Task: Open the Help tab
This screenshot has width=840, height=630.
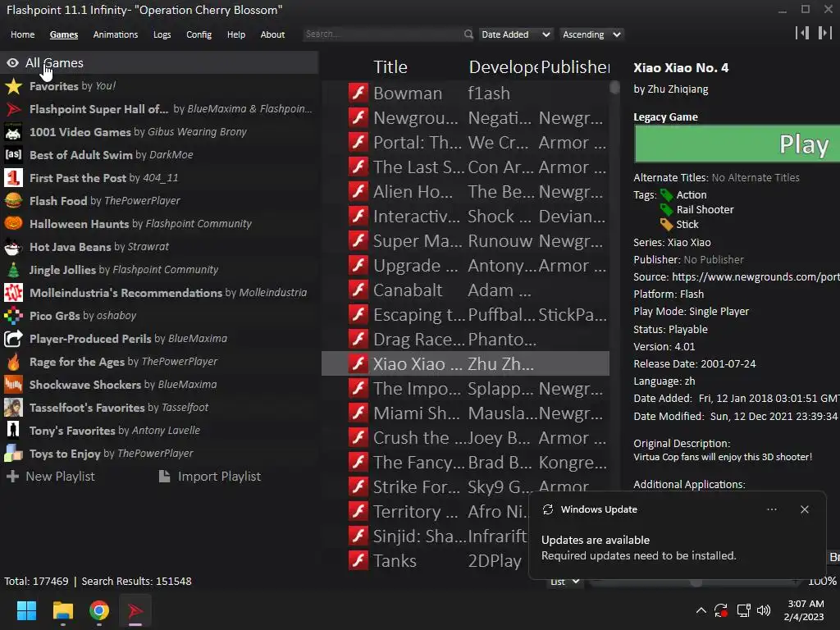Action: pos(236,34)
